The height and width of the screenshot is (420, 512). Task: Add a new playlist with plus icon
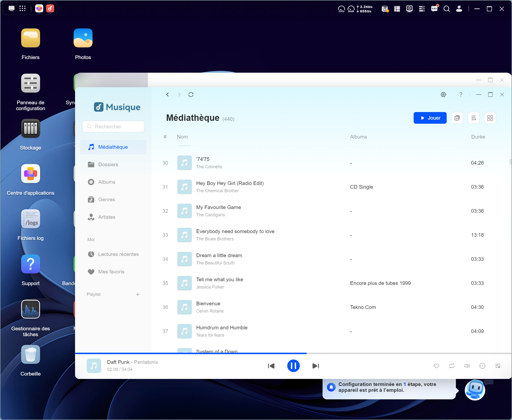pyautogui.click(x=138, y=294)
